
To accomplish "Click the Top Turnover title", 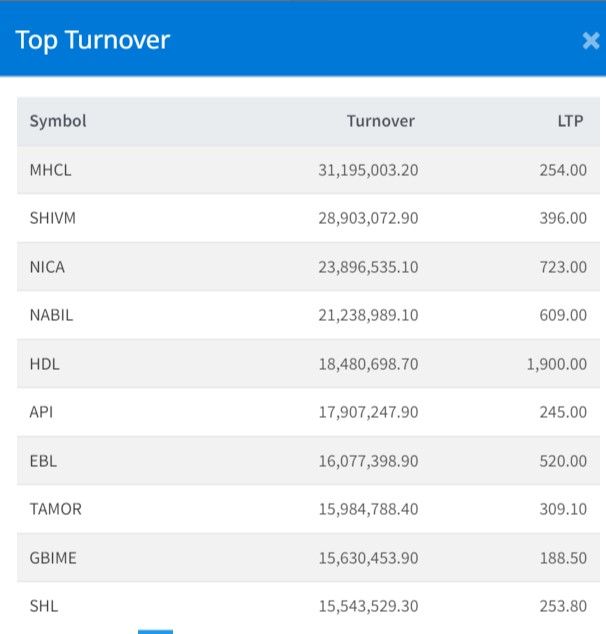I will coord(93,40).
